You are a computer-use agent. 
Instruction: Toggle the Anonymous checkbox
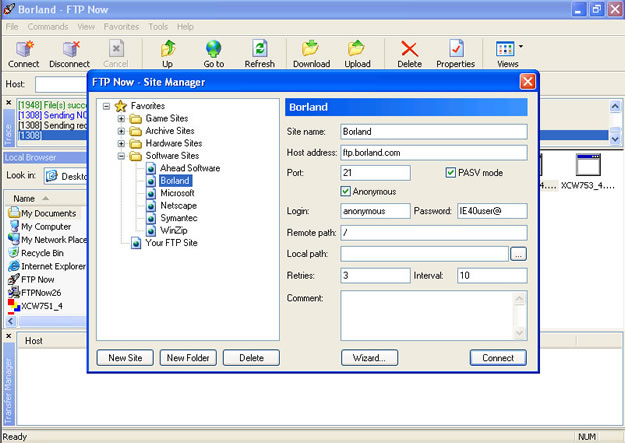346,191
